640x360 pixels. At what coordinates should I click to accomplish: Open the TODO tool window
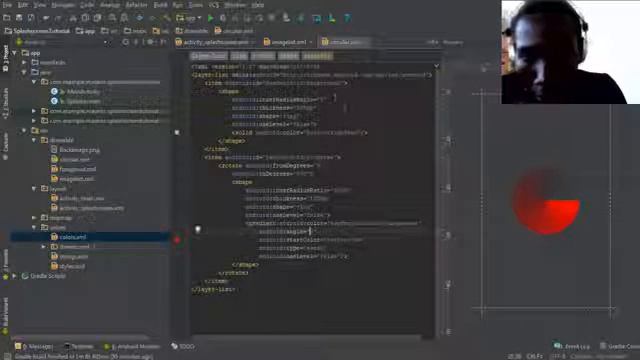(x=183, y=346)
